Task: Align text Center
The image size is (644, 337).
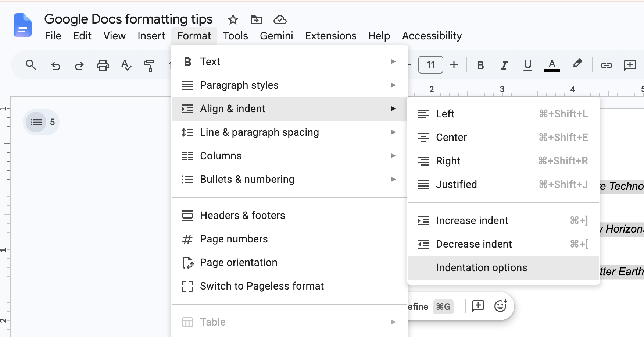Action: [504, 138]
